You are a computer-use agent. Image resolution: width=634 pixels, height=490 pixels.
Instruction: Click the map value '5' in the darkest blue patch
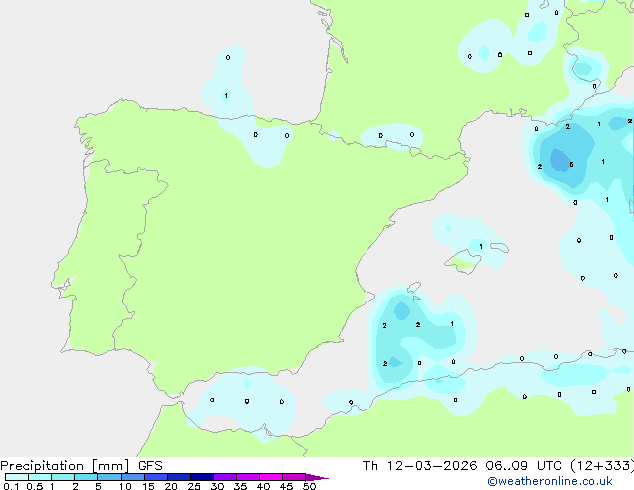(x=571, y=165)
